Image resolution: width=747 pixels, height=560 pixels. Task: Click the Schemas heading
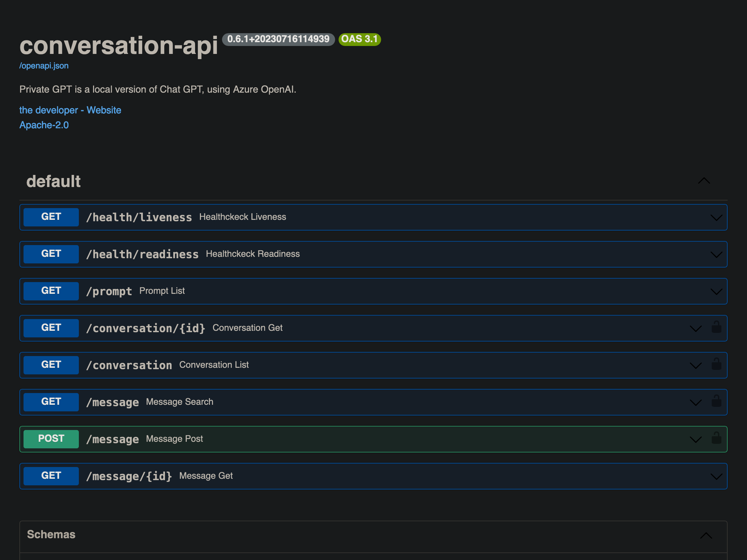tap(51, 534)
